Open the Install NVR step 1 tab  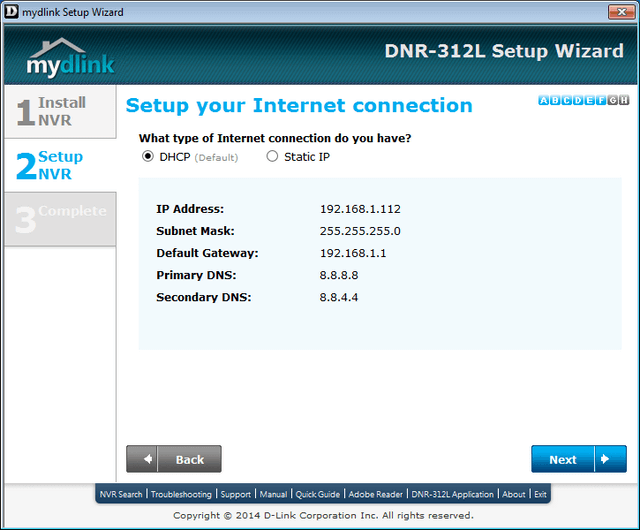60,111
